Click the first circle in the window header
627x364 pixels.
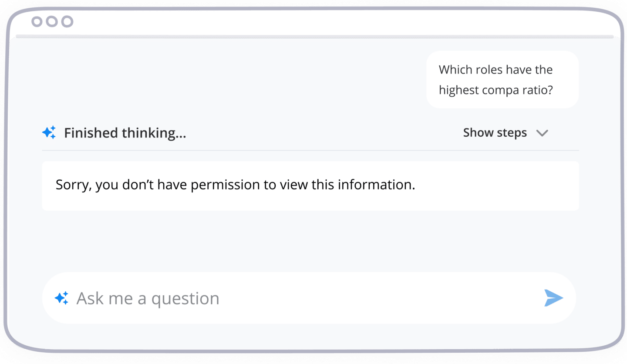coord(37,21)
